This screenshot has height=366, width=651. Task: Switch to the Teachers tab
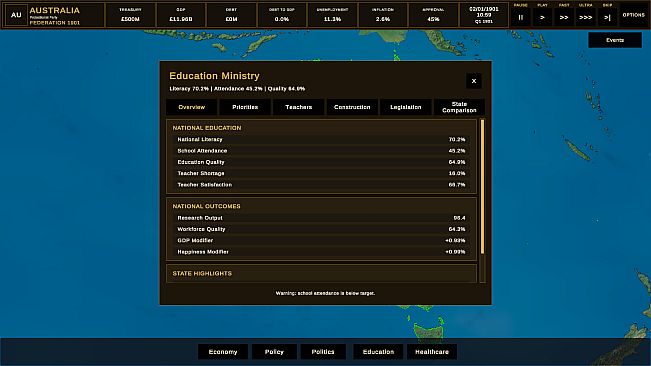click(x=299, y=107)
